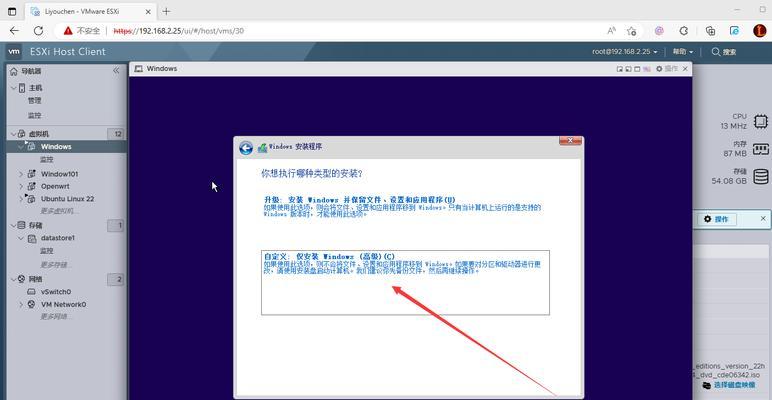Expand the Window101 tree node
Image resolution: width=772 pixels, height=400 pixels.
click(x=21, y=174)
